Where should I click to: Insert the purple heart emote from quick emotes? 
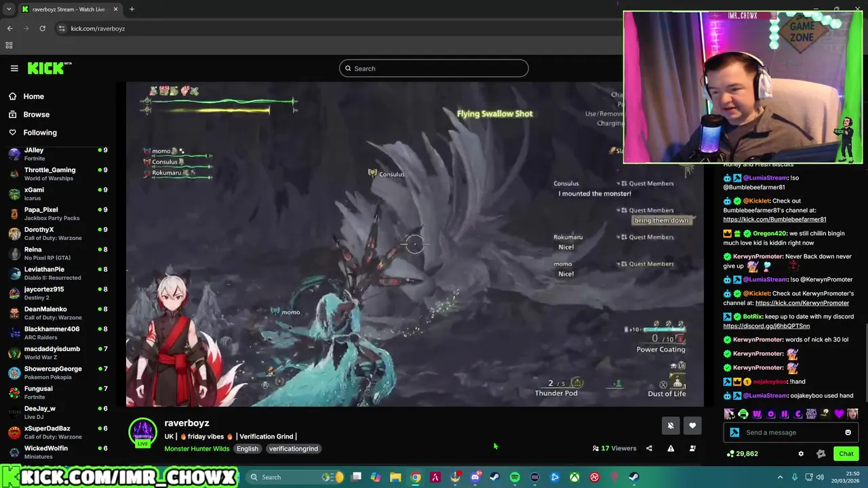(x=840, y=414)
